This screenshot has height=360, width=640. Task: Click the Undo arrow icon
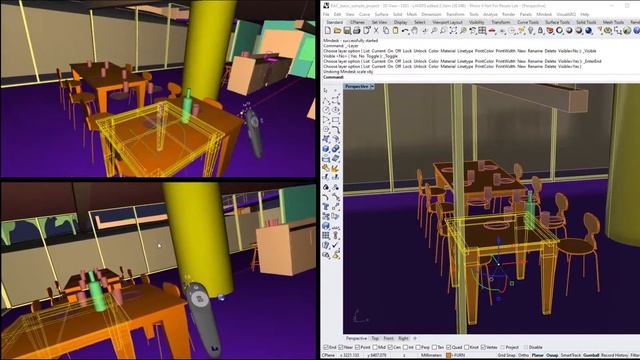[405, 31]
